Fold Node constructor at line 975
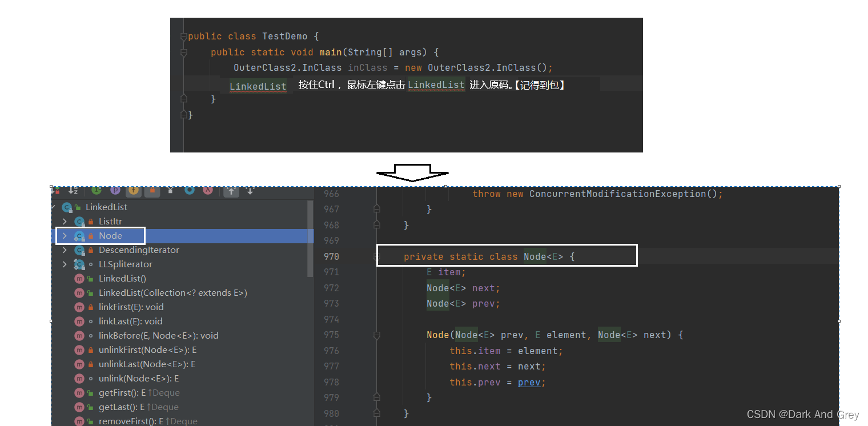Screen dimensions: 868x426 pos(376,335)
